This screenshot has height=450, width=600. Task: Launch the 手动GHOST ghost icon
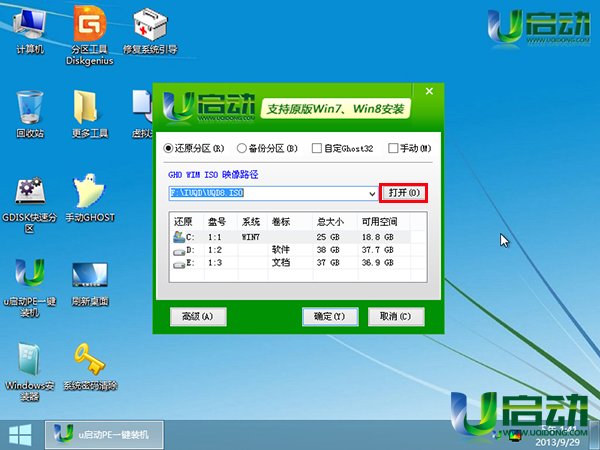click(90, 198)
